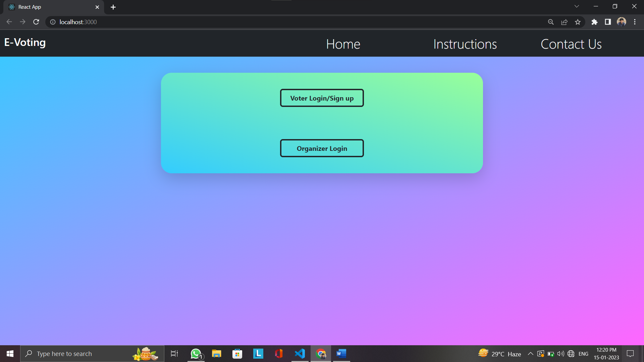Open Visual Studio Code from the taskbar
The width and height of the screenshot is (644, 362).
[x=300, y=354]
